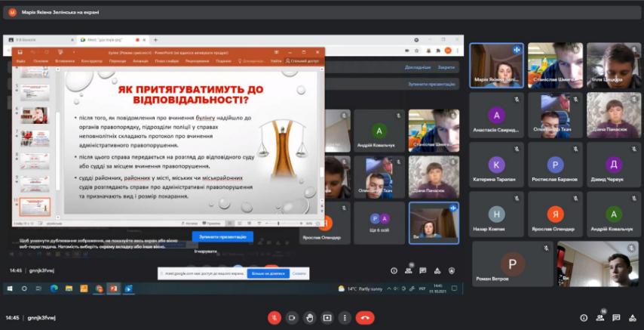This screenshot has width=644, height=330.
Task: Open meeting details info icon at bottom right
Action: tap(584, 318)
